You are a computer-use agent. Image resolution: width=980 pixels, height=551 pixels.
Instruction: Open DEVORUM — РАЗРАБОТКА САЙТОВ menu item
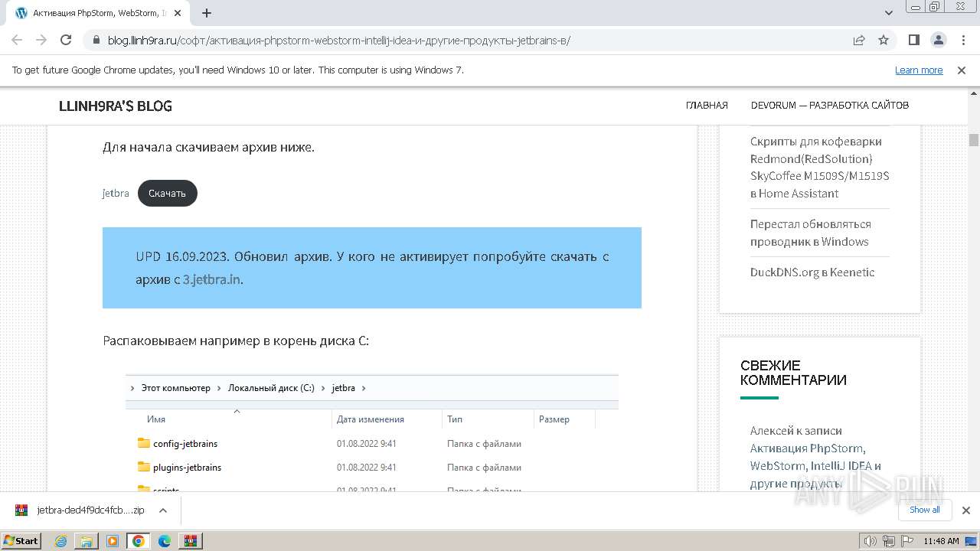[830, 106]
